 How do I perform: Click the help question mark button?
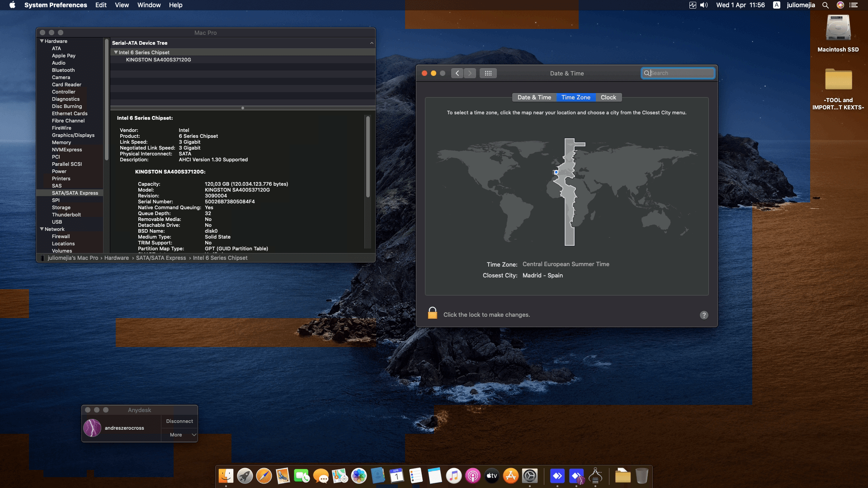coord(704,315)
